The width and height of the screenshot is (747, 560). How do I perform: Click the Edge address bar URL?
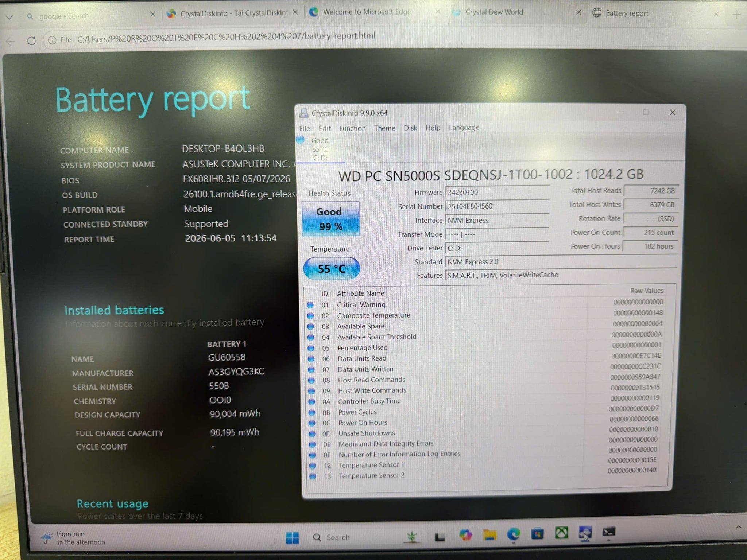click(x=226, y=36)
